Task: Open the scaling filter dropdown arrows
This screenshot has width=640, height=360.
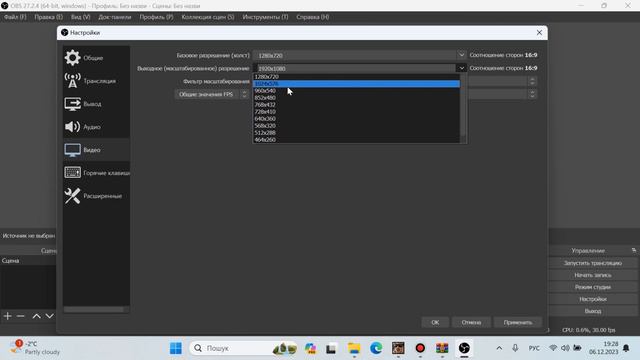Action: [x=532, y=81]
